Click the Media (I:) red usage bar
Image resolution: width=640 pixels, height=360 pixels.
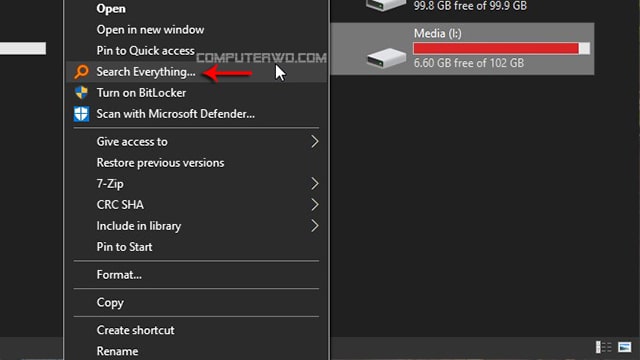point(501,48)
